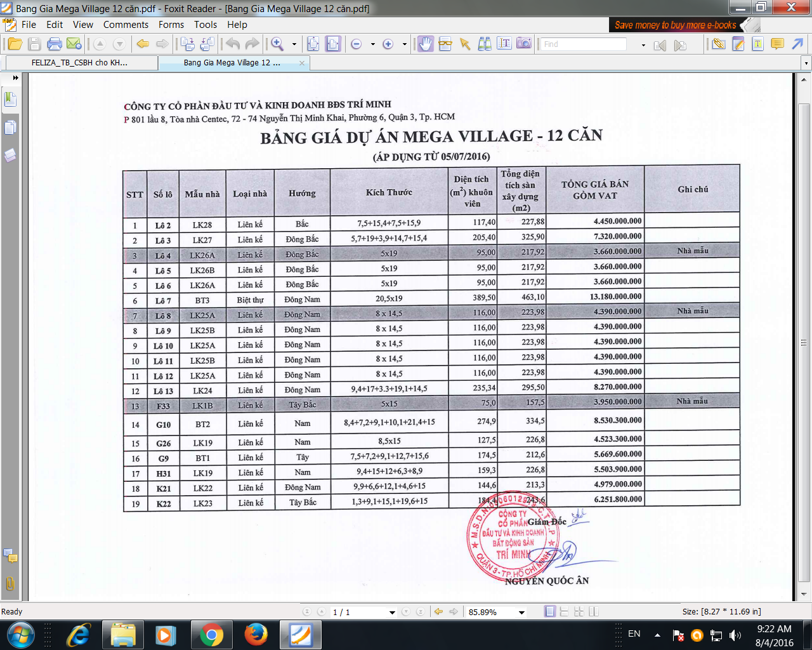Screen dimensions: 812x650
Task: Open the Help menu
Action: (x=237, y=25)
